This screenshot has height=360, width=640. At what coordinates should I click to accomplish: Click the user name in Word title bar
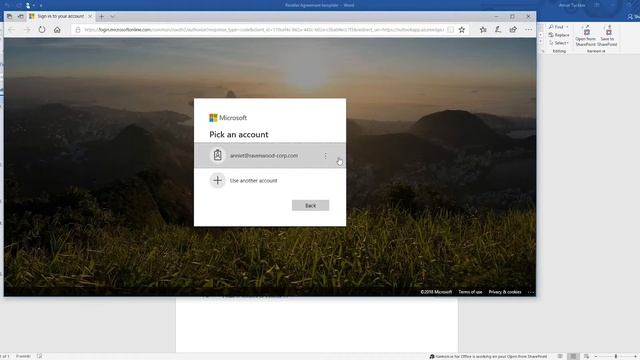pos(572,5)
